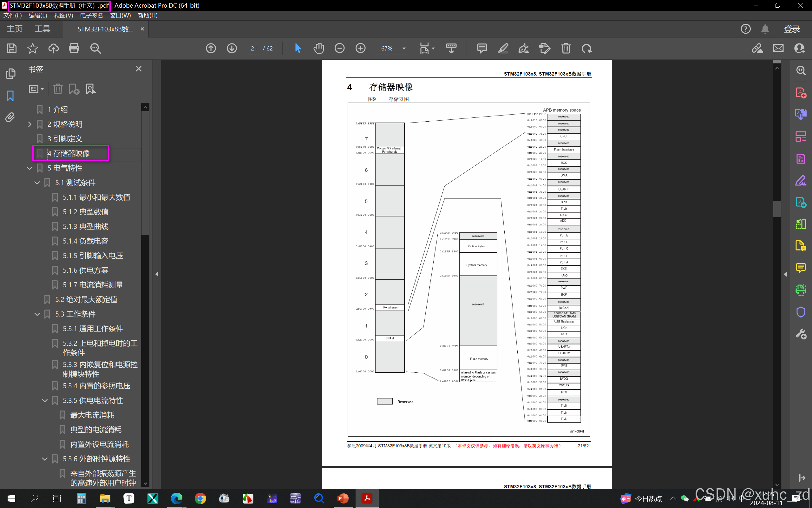
Task: Go to the previous page arrow
Action: [x=211, y=48]
